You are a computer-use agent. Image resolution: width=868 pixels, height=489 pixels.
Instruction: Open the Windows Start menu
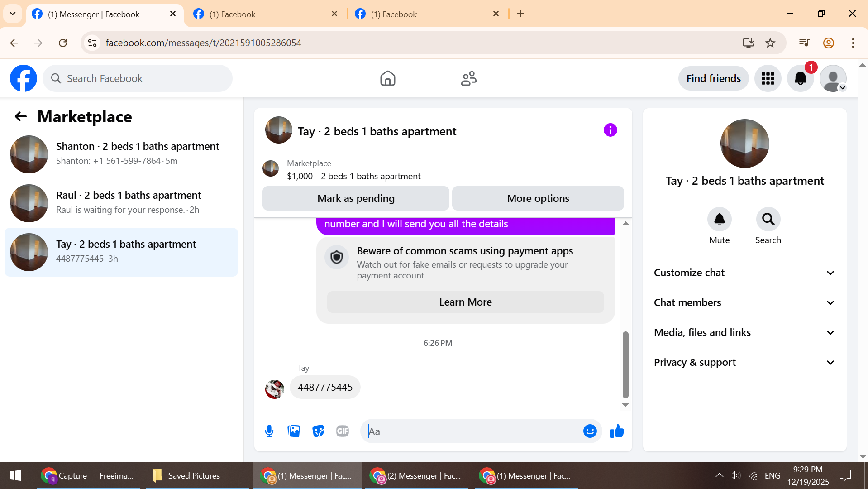coord(15,475)
